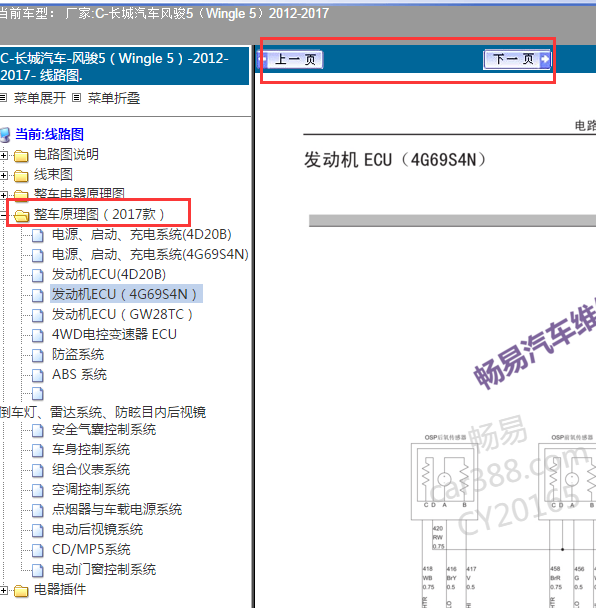Viewport: 596px width, 608px height.
Task: Click document icon beside 组合仪表系统
Action: coord(38,470)
